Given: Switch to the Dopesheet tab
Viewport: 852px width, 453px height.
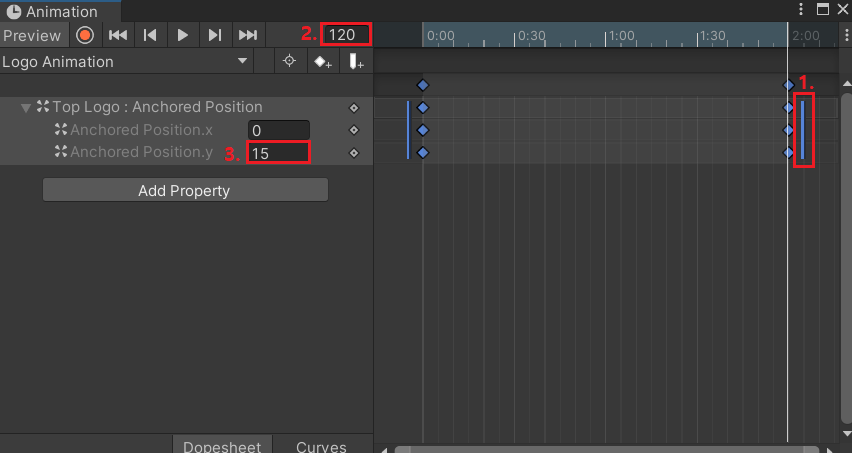Looking at the screenshot, I should coord(222,445).
